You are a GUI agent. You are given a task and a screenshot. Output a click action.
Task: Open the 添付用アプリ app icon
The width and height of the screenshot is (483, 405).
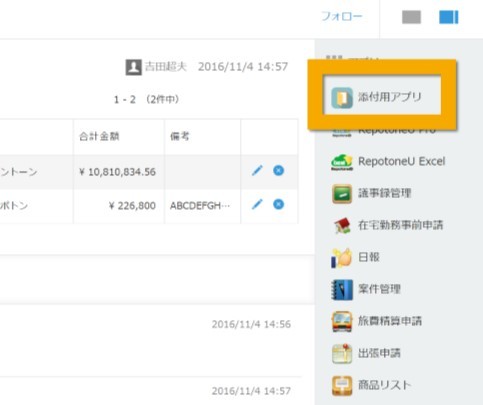click(x=342, y=98)
